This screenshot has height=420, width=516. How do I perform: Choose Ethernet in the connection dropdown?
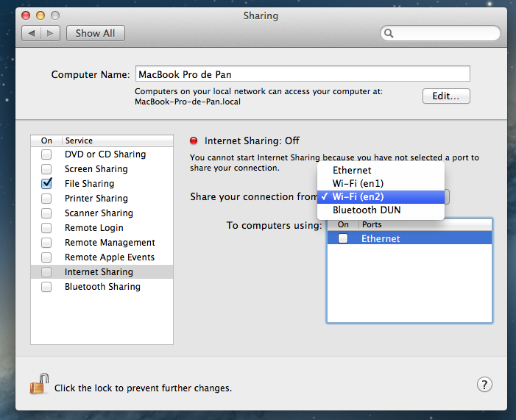tap(352, 170)
